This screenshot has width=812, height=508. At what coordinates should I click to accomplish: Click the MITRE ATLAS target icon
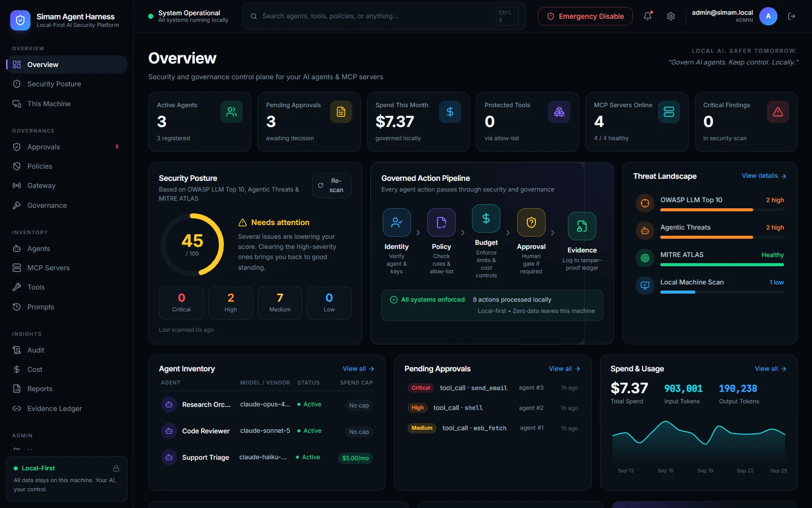(645, 258)
